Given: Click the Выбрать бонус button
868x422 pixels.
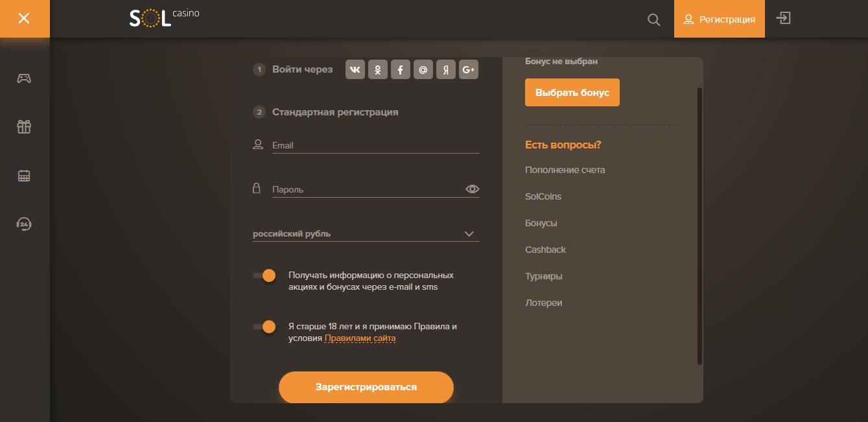Looking at the screenshot, I should (x=572, y=93).
